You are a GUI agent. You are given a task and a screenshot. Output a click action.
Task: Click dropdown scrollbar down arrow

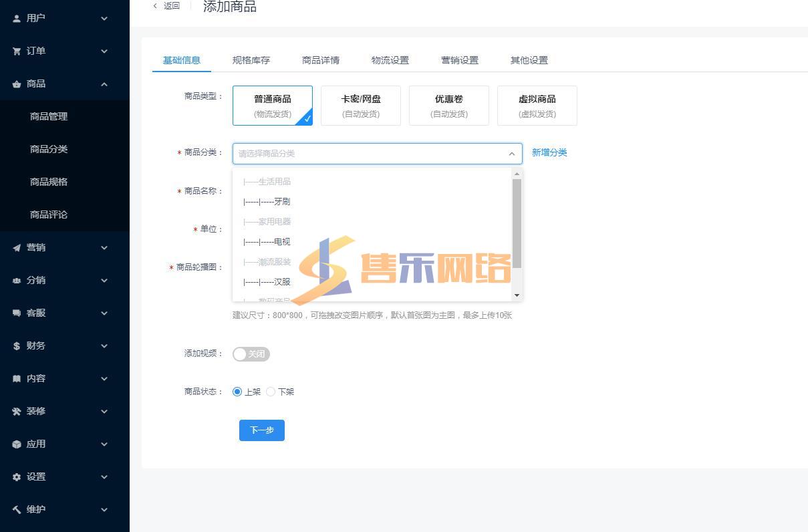pyautogui.click(x=517, y=295)
